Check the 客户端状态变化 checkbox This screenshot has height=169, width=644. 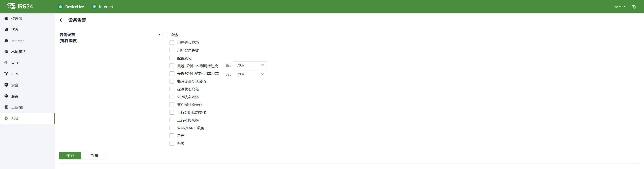coord(172,105)
